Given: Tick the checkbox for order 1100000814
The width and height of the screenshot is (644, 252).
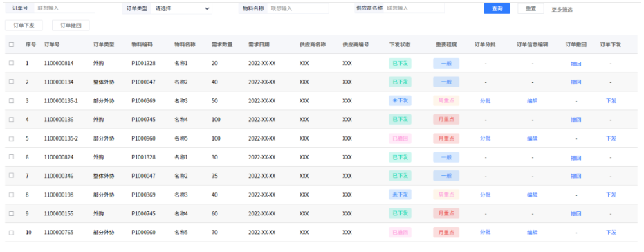Looking at the screenshot, I should (x=11, y=63).
